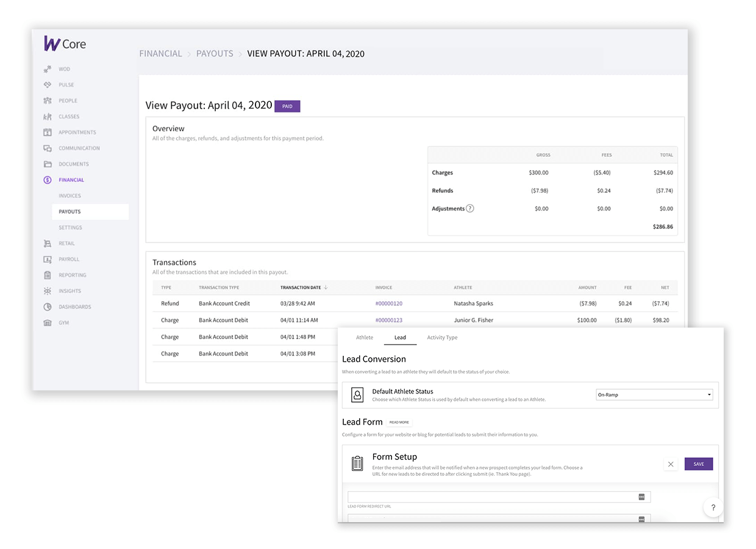Open the Default Athlete Status dropdown
The image size is (756, 549).
click(654, 395)
